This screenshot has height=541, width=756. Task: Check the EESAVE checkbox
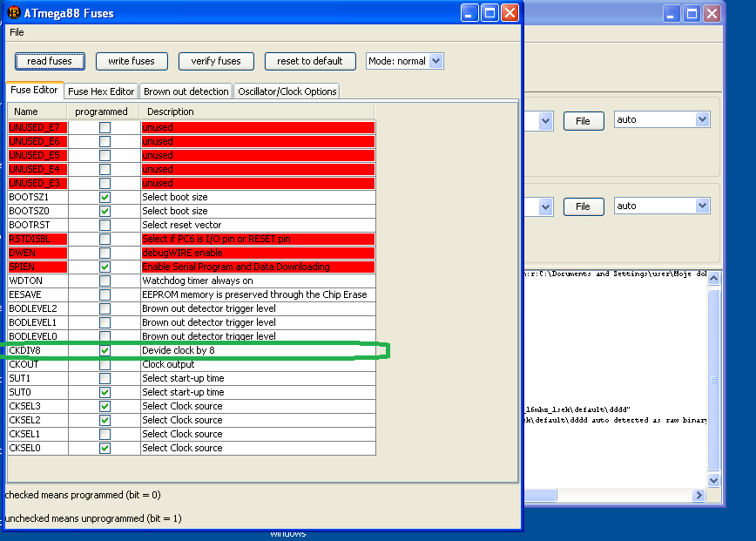[x=105, y=295]
